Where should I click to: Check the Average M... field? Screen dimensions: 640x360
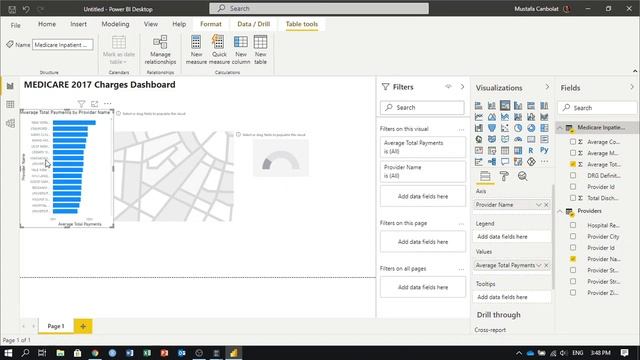tap(573, 153)
